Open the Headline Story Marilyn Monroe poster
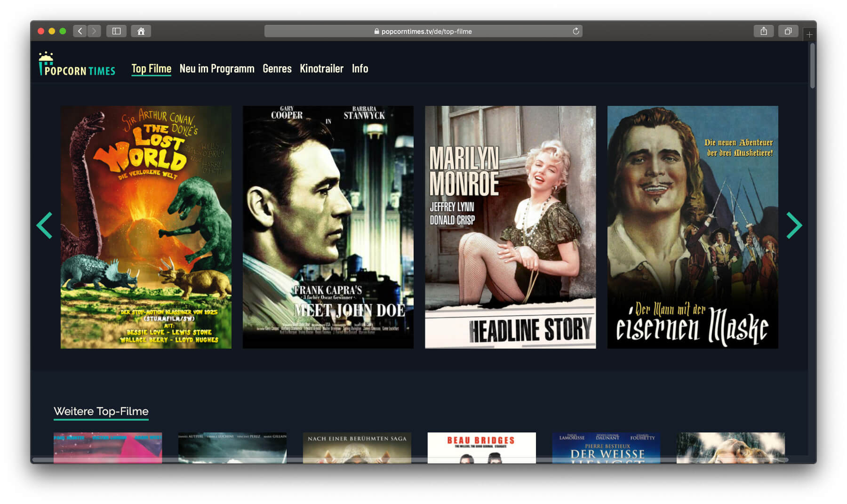The image size is (847, 504). [510, 227]
